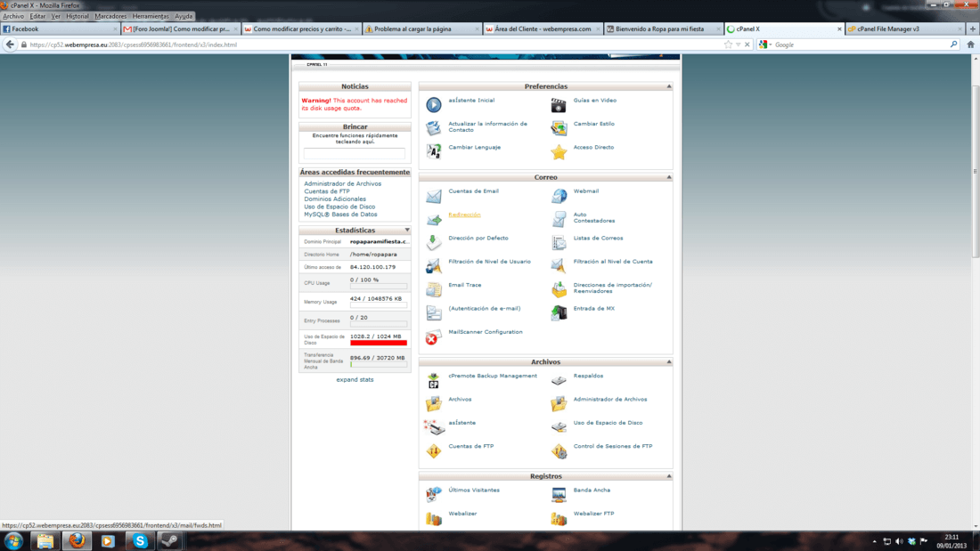Collapse the Registros section
The height and width of the screenshot is (551, 980).
(669, 476)
